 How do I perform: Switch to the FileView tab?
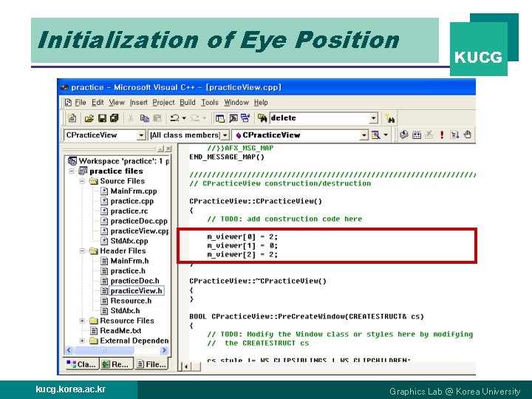pyautogui.click(x=151, y=364)
